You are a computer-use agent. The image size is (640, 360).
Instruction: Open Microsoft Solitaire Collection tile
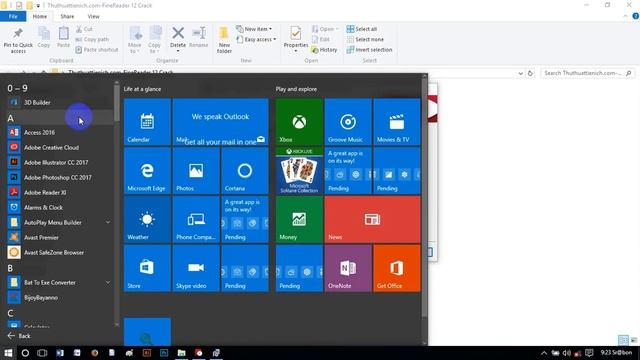click(x=299, y=171)
